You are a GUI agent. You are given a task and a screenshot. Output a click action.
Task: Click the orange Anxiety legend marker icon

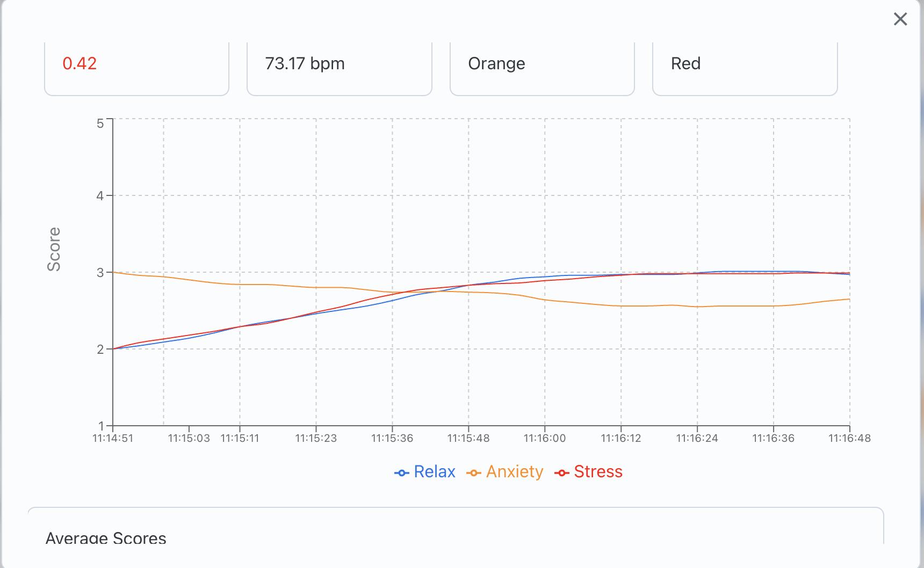473,473
